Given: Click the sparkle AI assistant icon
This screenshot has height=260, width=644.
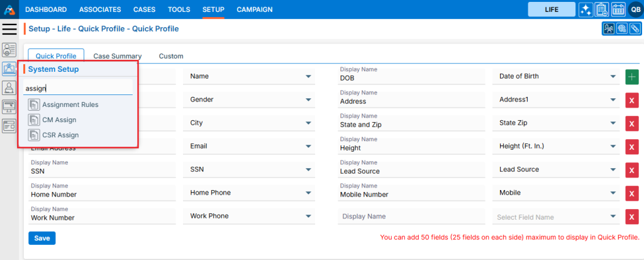Looking at the screenshot, I should pyautogui.click(x=586, y=9).
